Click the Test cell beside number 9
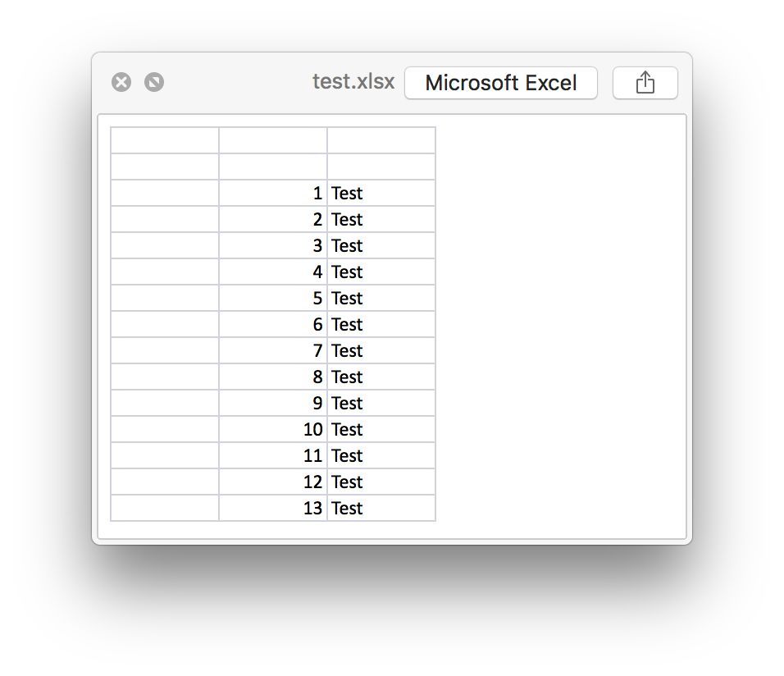Screen dimensions: 784x676 point(381,404)
